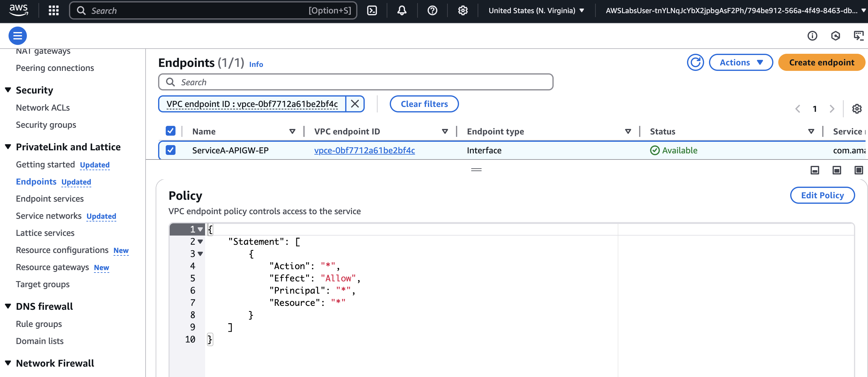Focus the endpoints Search field

point(356,82)
